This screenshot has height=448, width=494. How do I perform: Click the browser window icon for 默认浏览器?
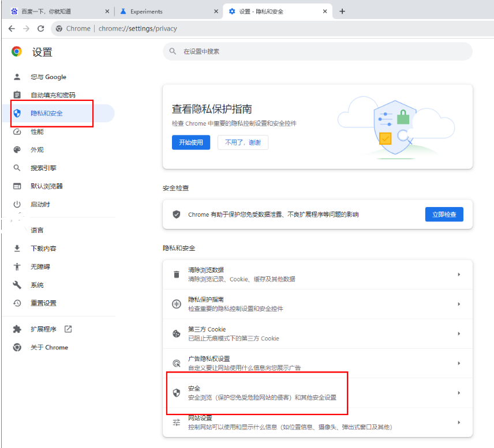17,186
